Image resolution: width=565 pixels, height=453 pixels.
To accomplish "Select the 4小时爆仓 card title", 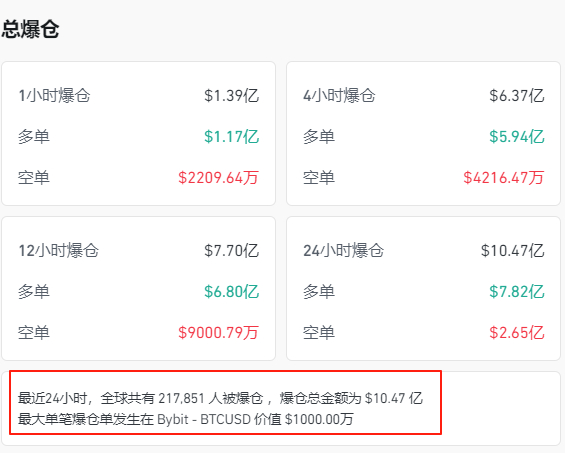I will [339, 96].
